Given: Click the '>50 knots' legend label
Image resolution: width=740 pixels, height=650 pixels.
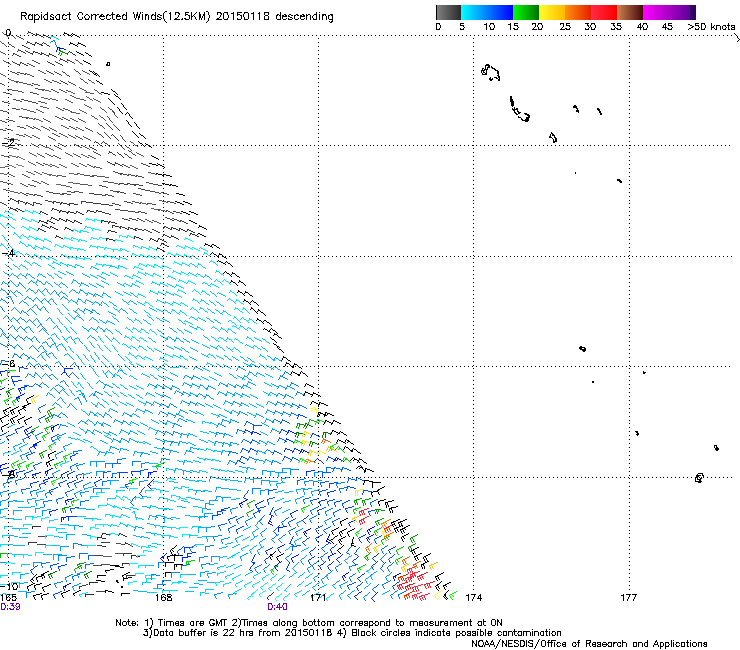Looking at the screenshot, I should point(711,27).
